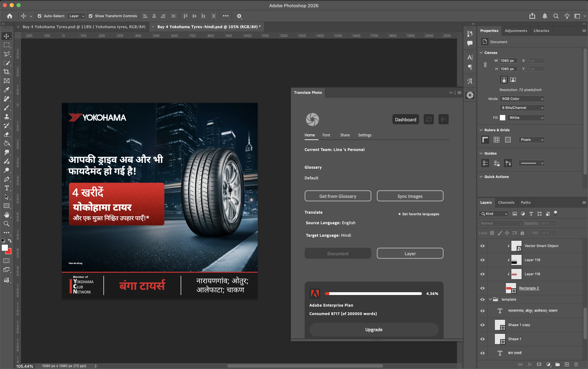Switch to the Channels tab

[x=506, y=203]
